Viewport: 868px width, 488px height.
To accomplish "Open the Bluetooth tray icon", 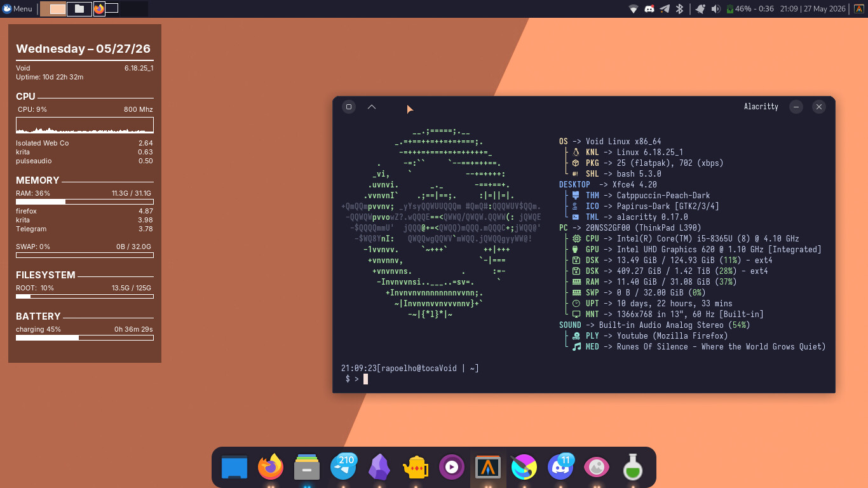I will [x=679, y=9].
